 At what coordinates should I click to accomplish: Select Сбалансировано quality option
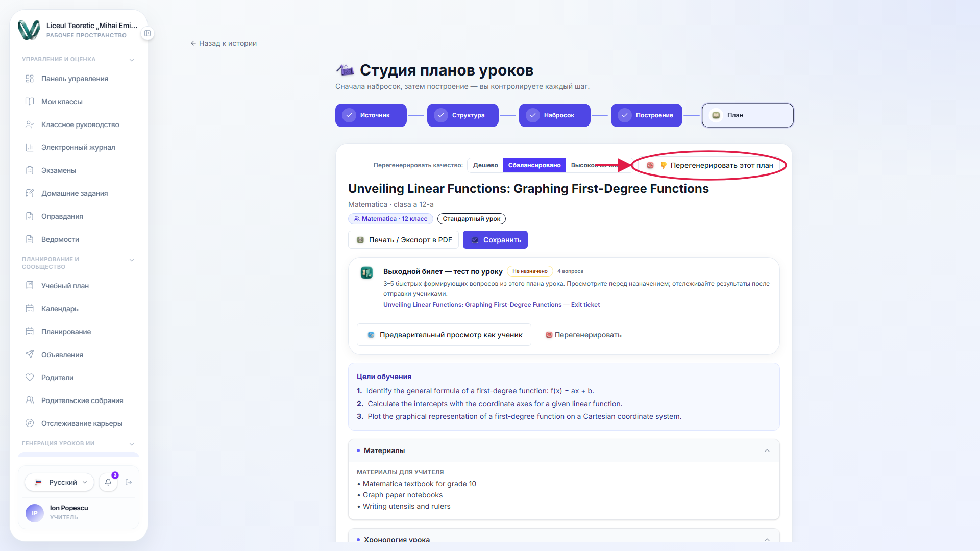click(534, 165)
